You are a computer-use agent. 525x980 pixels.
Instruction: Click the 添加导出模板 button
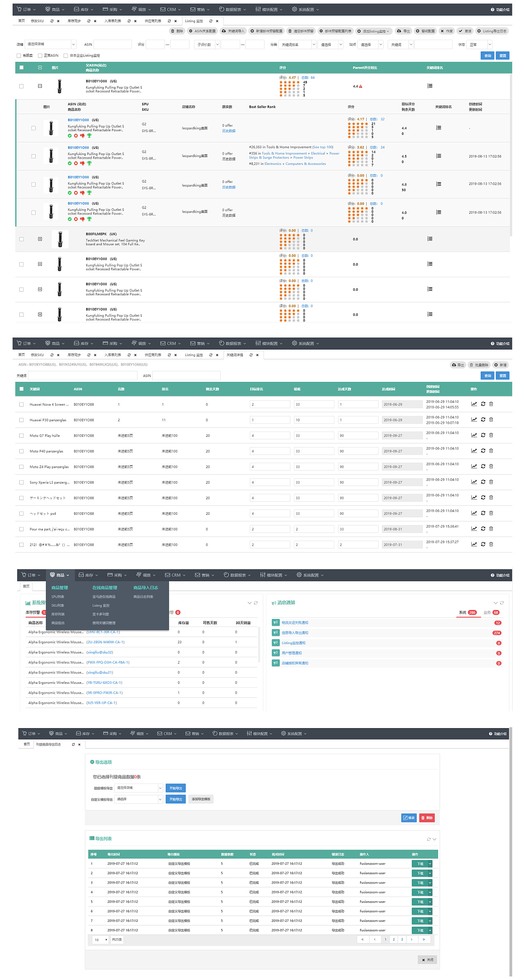(201, 799)
